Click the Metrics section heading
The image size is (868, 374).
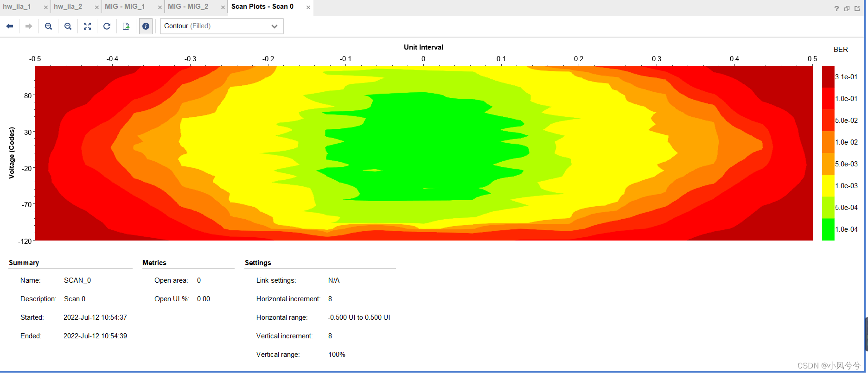coord(154,263)
